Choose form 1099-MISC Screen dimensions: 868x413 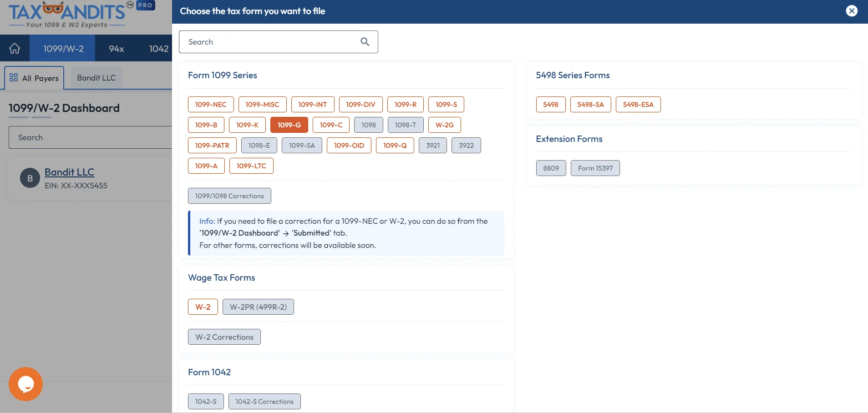262,104
